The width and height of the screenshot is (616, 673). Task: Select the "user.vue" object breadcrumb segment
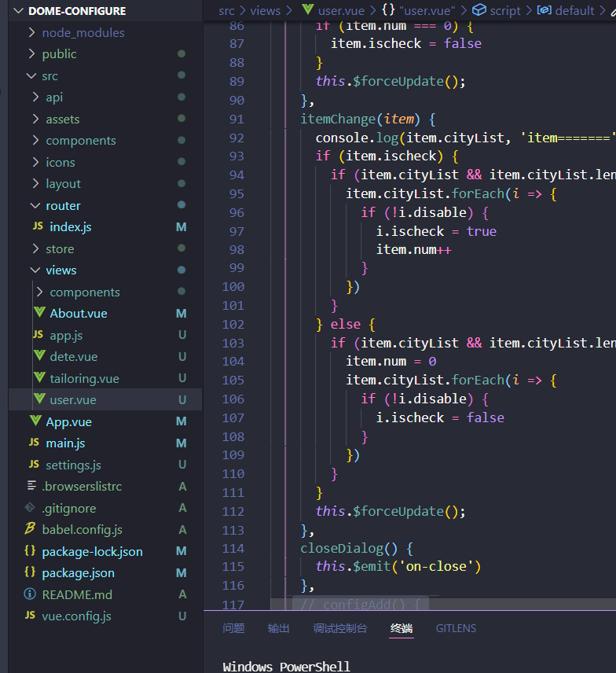pos(427,11)
